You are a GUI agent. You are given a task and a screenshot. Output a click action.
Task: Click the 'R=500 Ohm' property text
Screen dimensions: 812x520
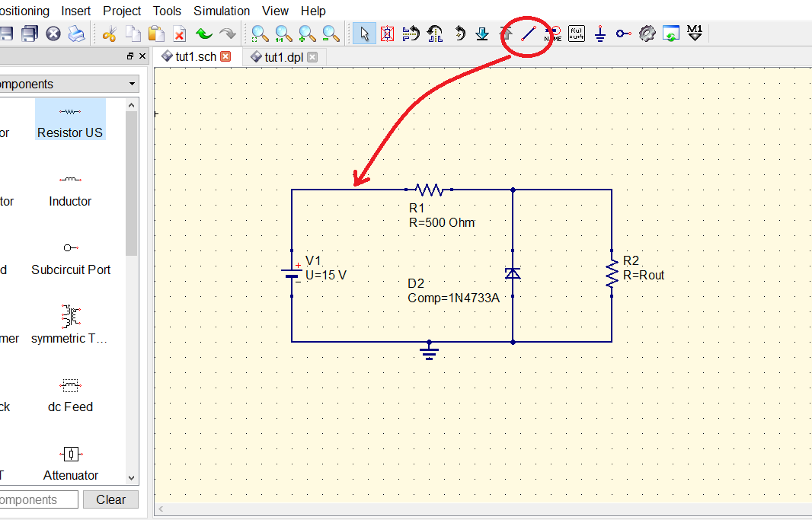[442, 223]
